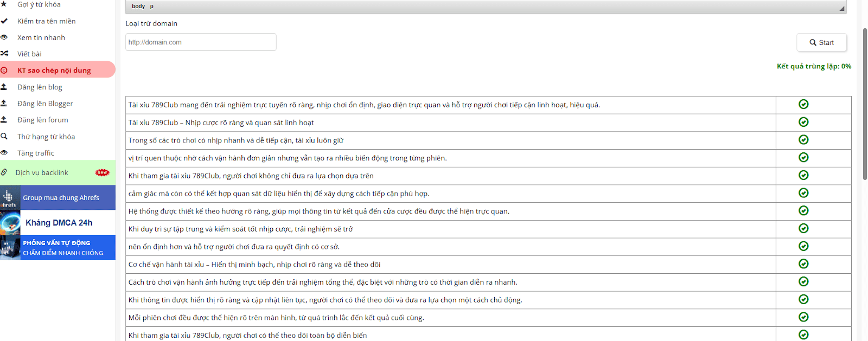Open the Phỏng vấn tự động banner
This screenshot has width=868, height=341.
pos(58,248)
